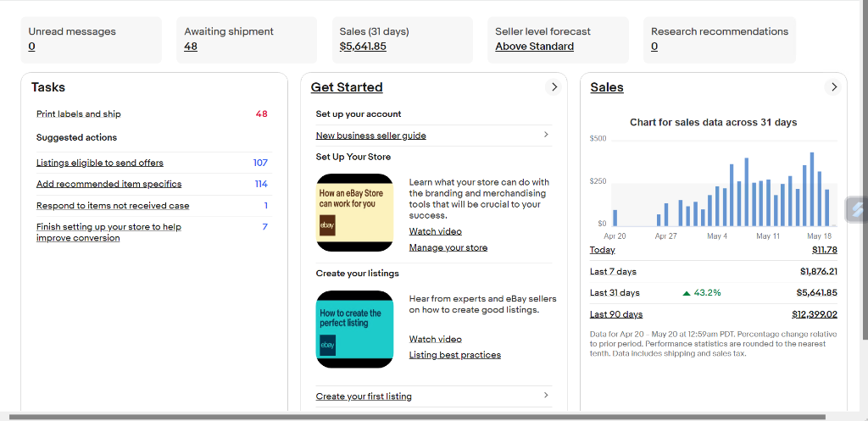Image resolution: width=868 pixels, height=421 pixels.
Task: Open Add recommended item specifics link
Action: click(x=109, y=184)
